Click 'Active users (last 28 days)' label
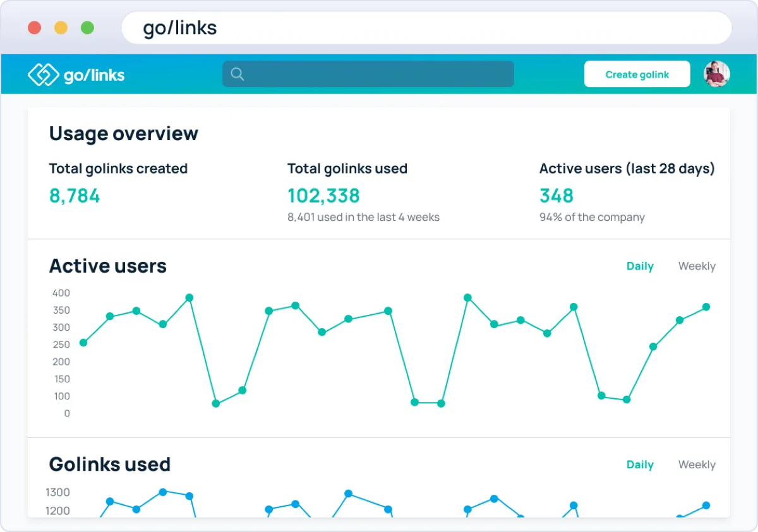This screenshot has width=758, height=532. [x=627, y=168]
